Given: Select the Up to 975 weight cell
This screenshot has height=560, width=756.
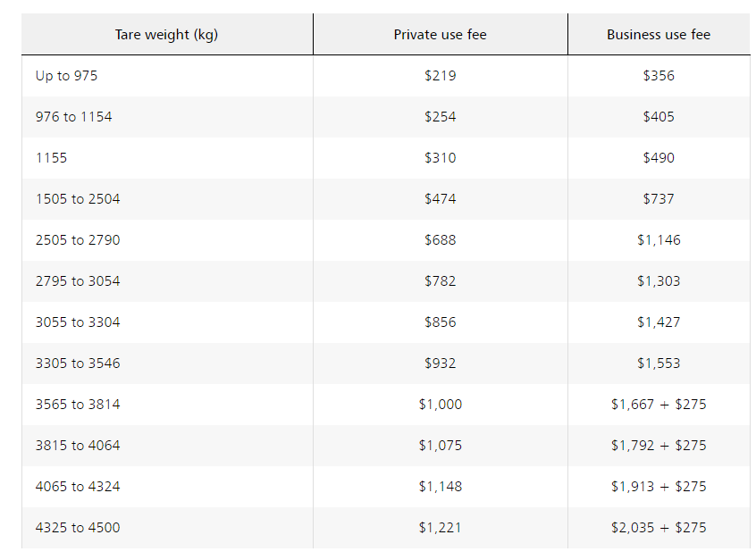Looking at the screenshot, I should click(x=67, y=76).
